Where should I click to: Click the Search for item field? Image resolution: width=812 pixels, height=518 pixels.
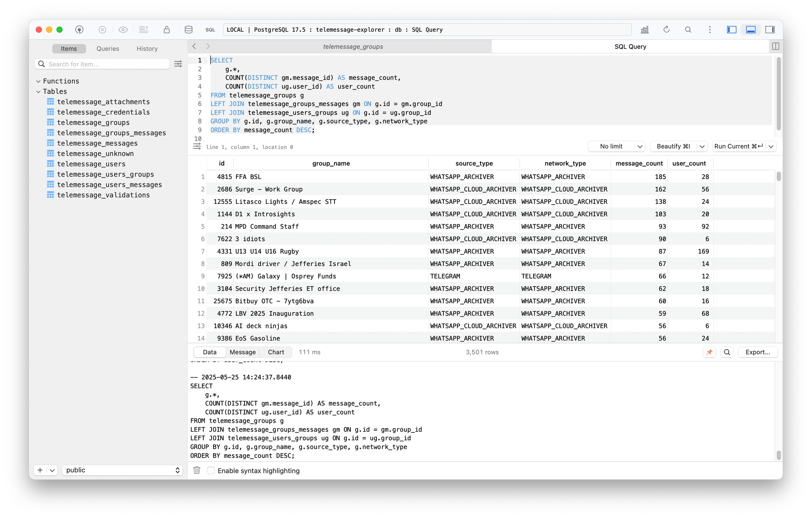tap(106, 64)
